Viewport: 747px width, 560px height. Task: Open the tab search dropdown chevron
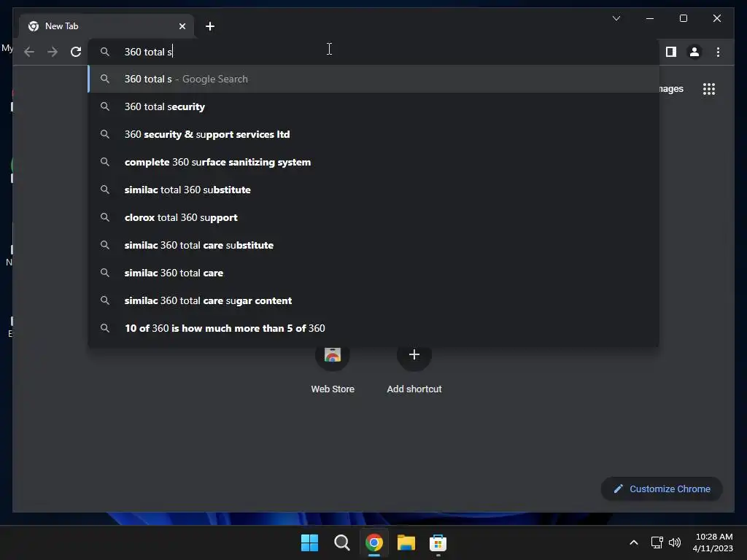tap(616, 18)
